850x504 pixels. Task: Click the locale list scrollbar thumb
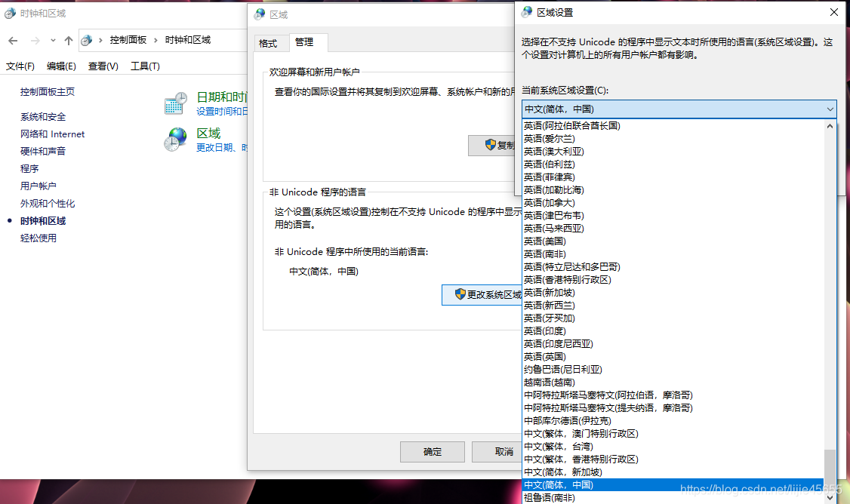(830, 470)
